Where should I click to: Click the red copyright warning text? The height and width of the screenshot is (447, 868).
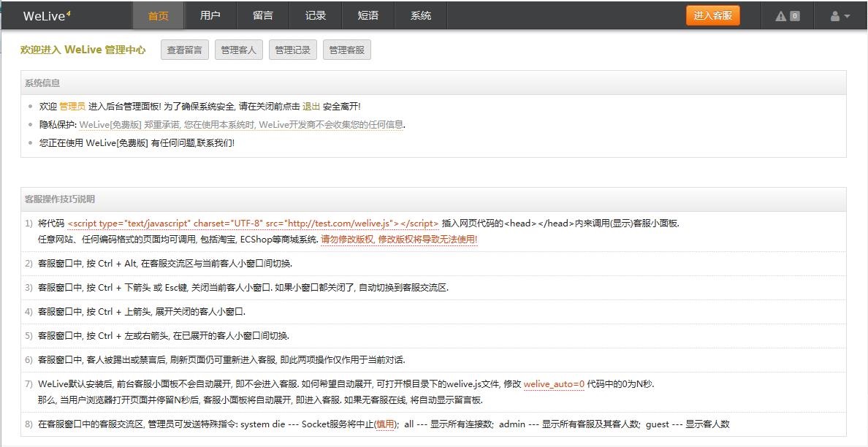pos(399,240)
